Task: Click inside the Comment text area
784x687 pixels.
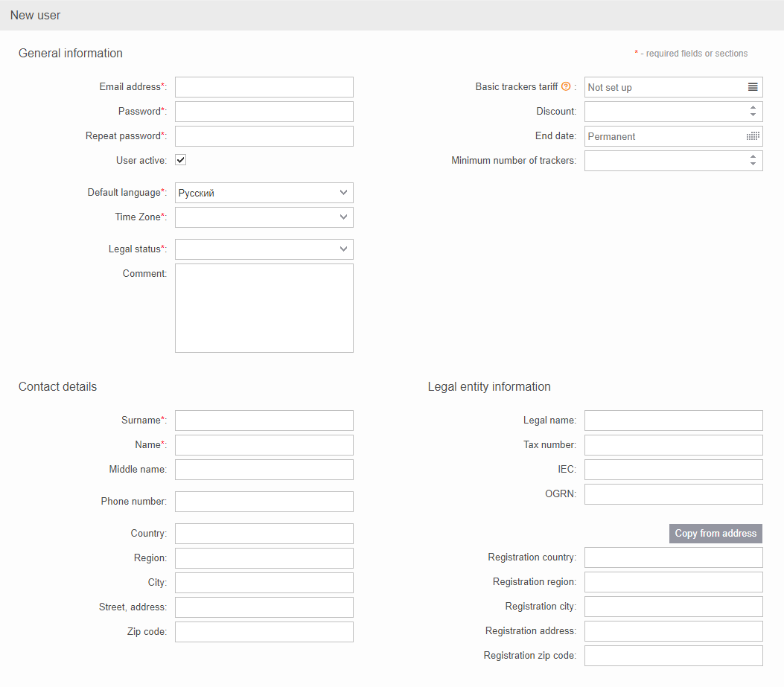Action: (264, 308)
